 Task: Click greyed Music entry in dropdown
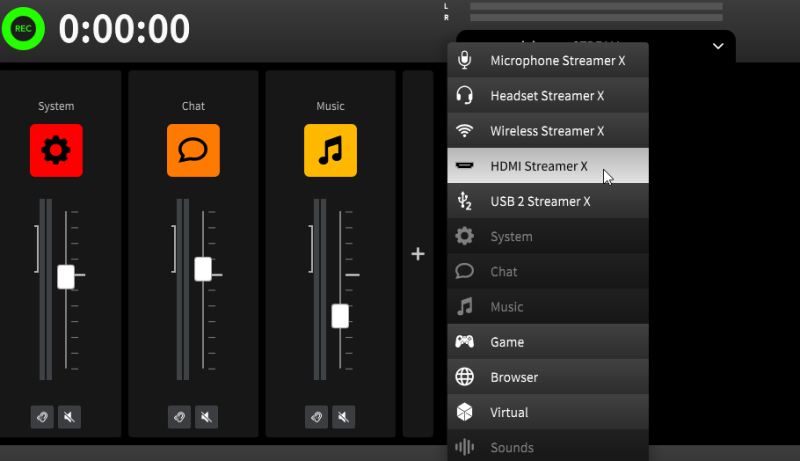coord(548,306)
